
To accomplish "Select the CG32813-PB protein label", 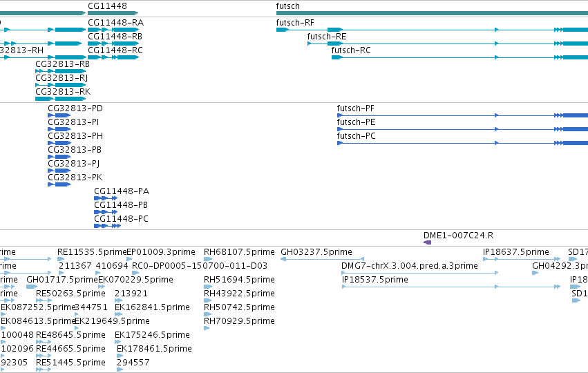I will pyautogui.click(x=75, y=150).
